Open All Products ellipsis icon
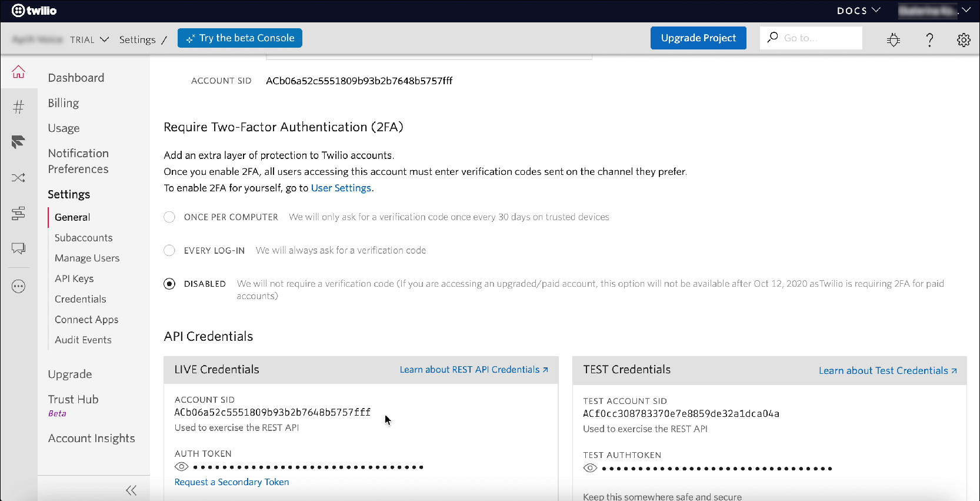This screenshot has height=501, width=980. point(19,287)
